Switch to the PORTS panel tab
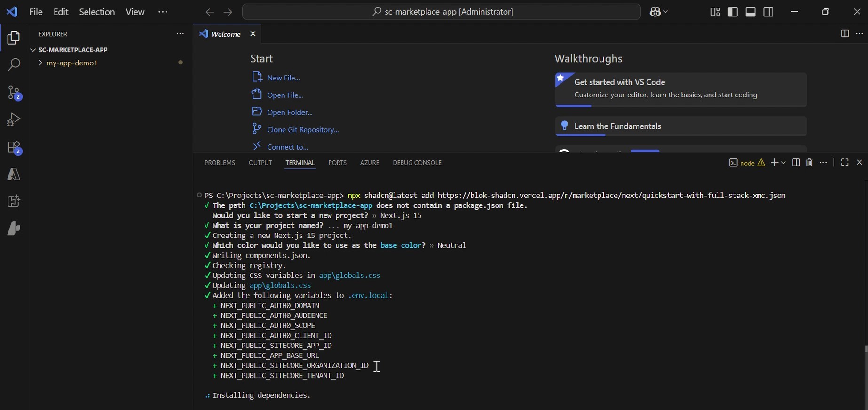The width and height of the screenshot is (868, 410). 337,163
